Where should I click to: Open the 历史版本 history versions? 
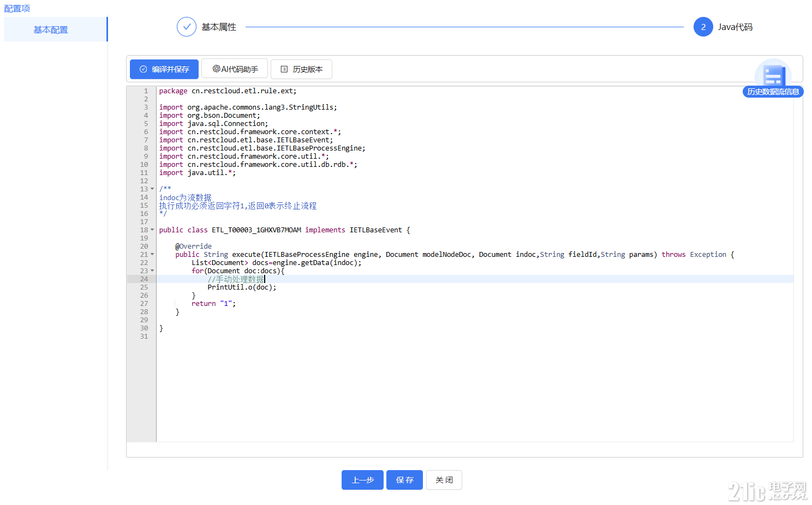(x=301, y=69)
